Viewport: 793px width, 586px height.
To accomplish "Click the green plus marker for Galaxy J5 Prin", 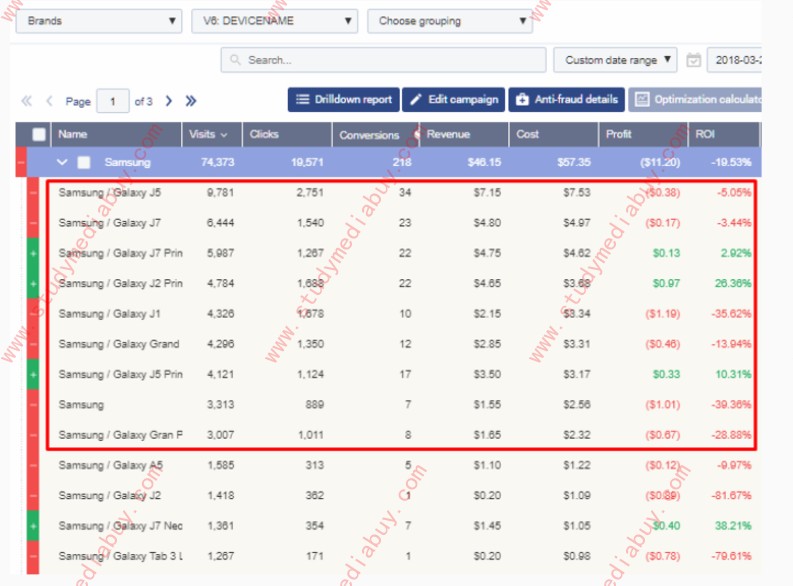I will point(33,375).
